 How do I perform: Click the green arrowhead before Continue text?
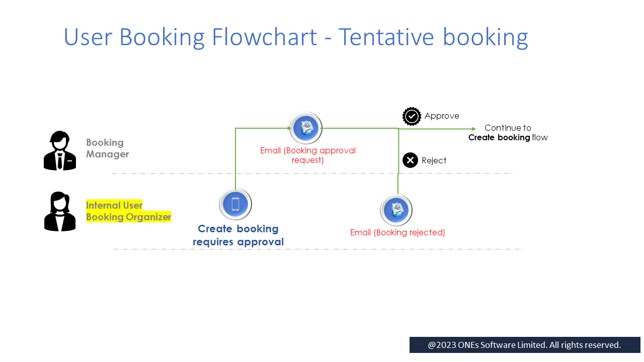point(473,129)
